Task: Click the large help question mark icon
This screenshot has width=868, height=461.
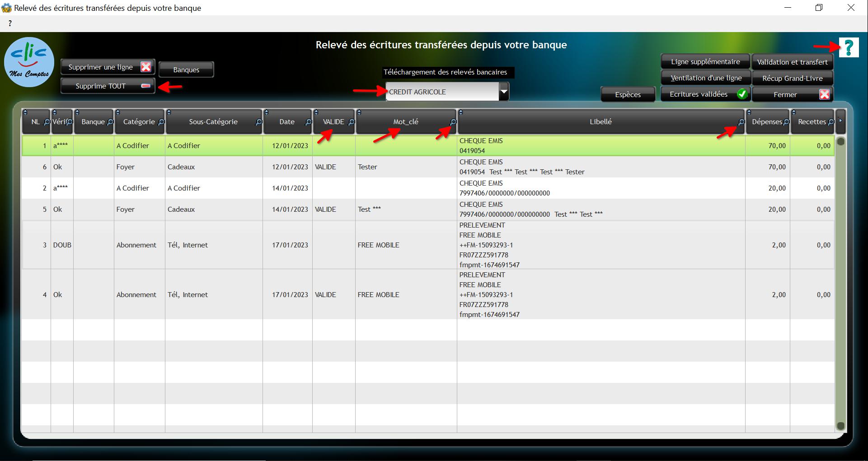Action: (x=848, y=47)
